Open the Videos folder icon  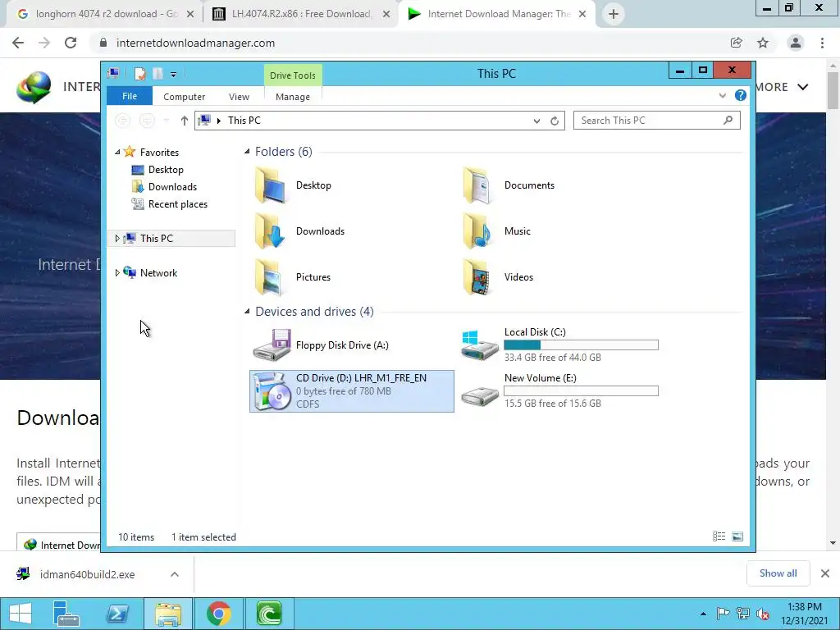(478, 277)
